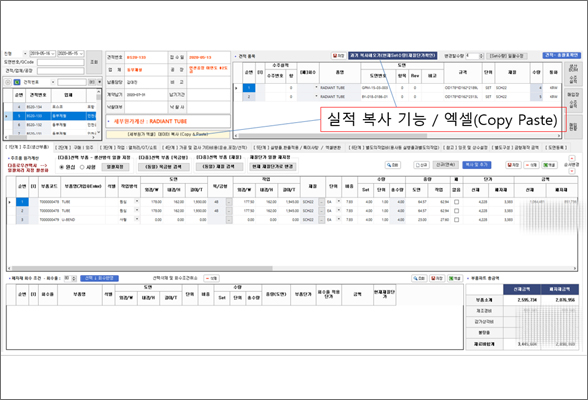The height and width of the screenshot is (400, 588).
Task: Click RADIANT TUBE cell in quote item row 2
Action: 340,96
